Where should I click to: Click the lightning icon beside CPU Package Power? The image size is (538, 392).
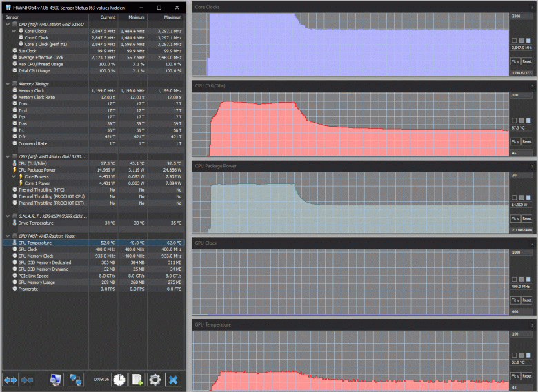pos(14,169)
